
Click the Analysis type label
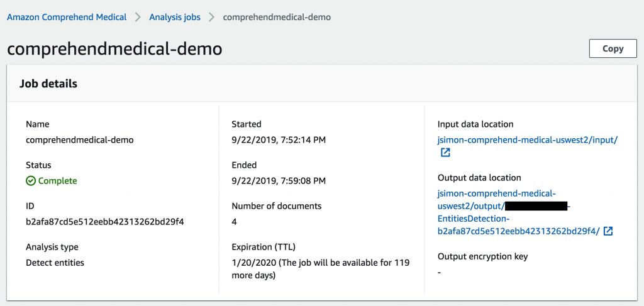tap(52, 247)
